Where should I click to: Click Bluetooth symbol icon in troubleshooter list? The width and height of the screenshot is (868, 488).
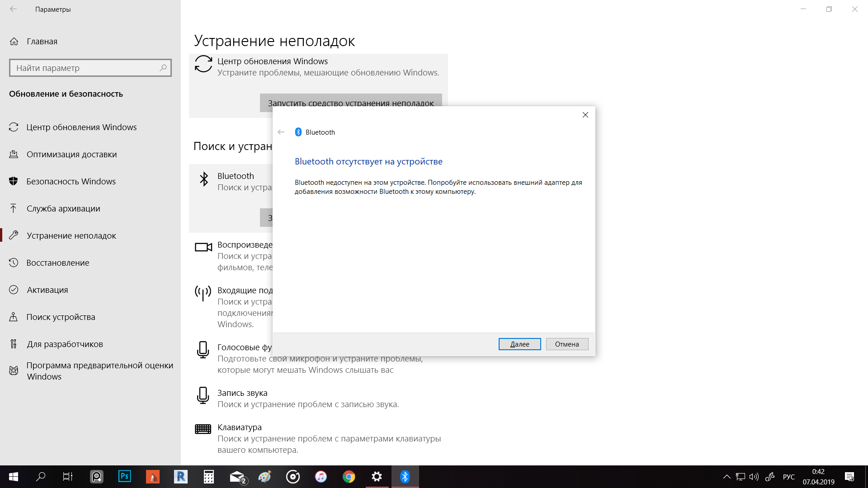(x=204, y=179)
